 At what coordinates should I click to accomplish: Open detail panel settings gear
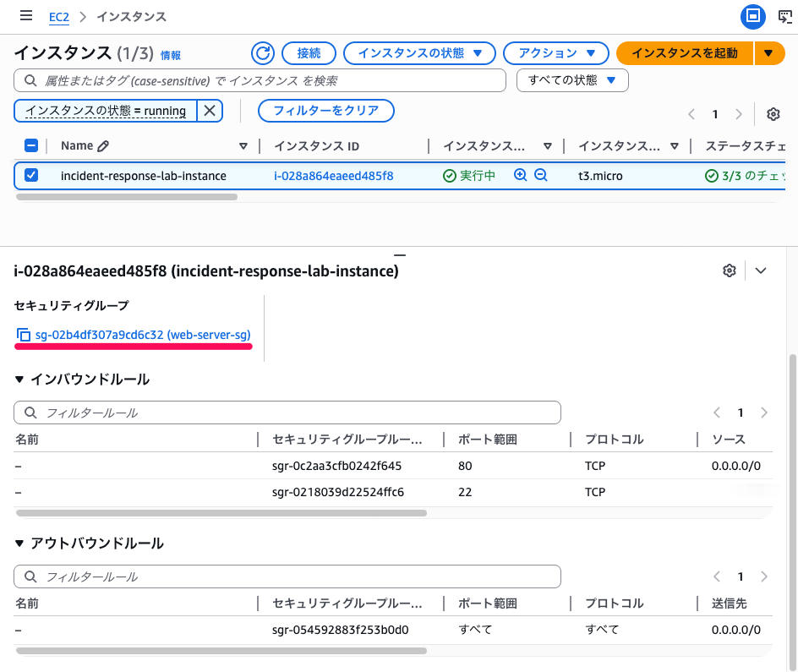pos(730,270)
